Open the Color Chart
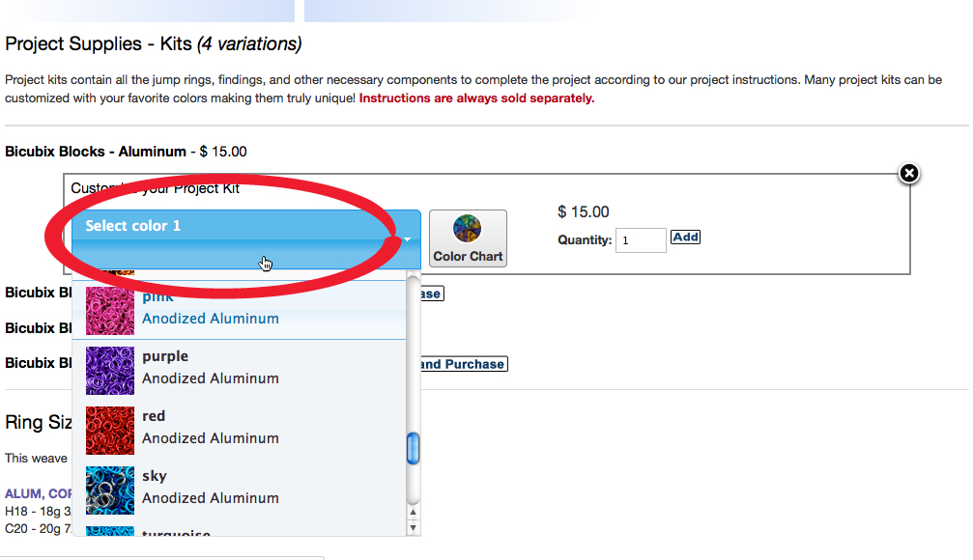Viewport: 973px width, 560px height. coord(468,238)
